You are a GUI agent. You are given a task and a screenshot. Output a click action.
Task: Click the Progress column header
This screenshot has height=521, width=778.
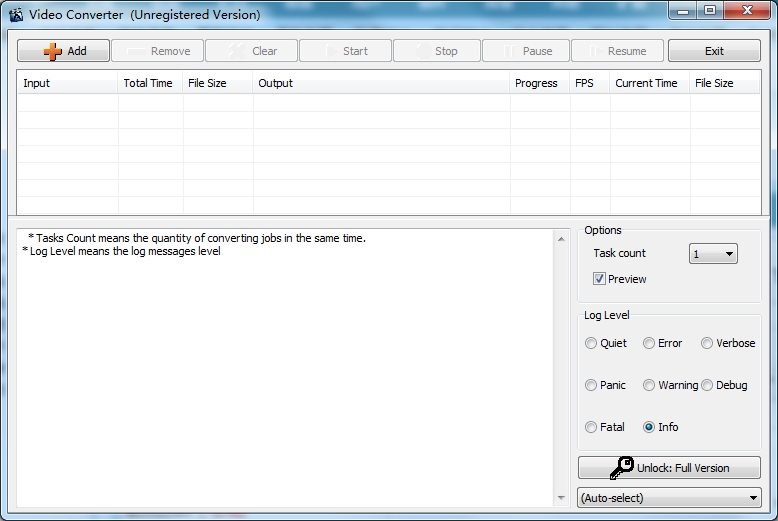539,83
